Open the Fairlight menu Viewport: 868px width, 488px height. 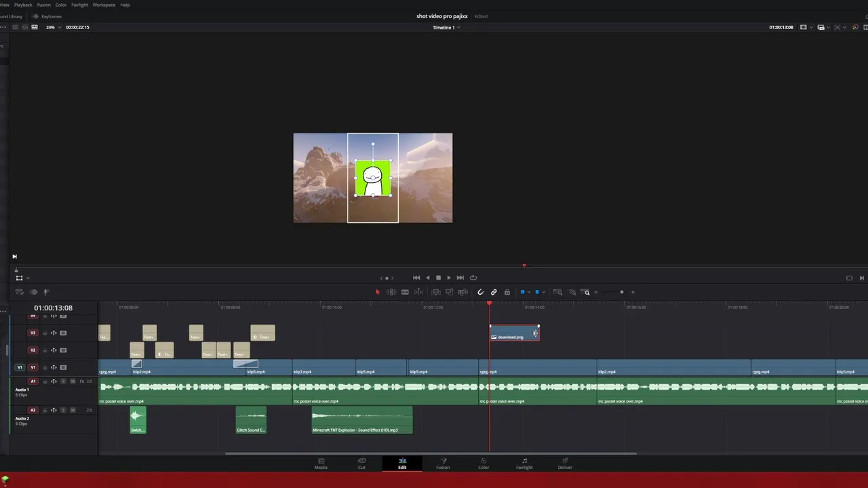[x=79, y=5]
